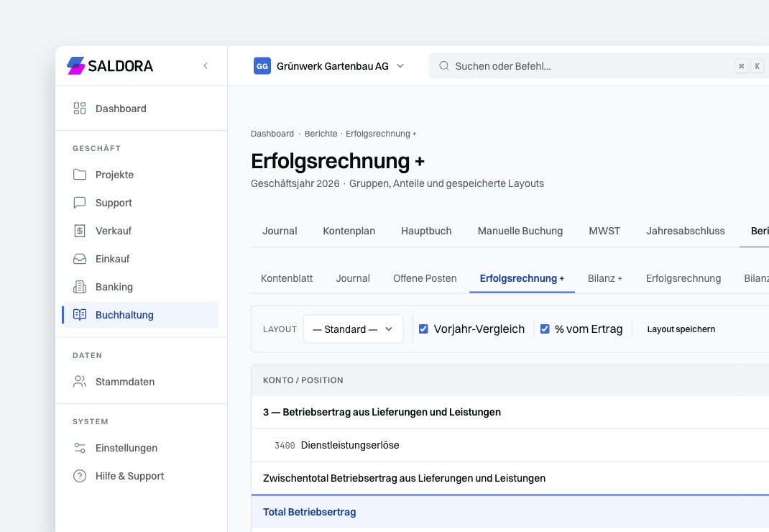Click the Total Betriebsertrag row
Image resolution: width=769 pixels, height=532 pixels.
510,512
